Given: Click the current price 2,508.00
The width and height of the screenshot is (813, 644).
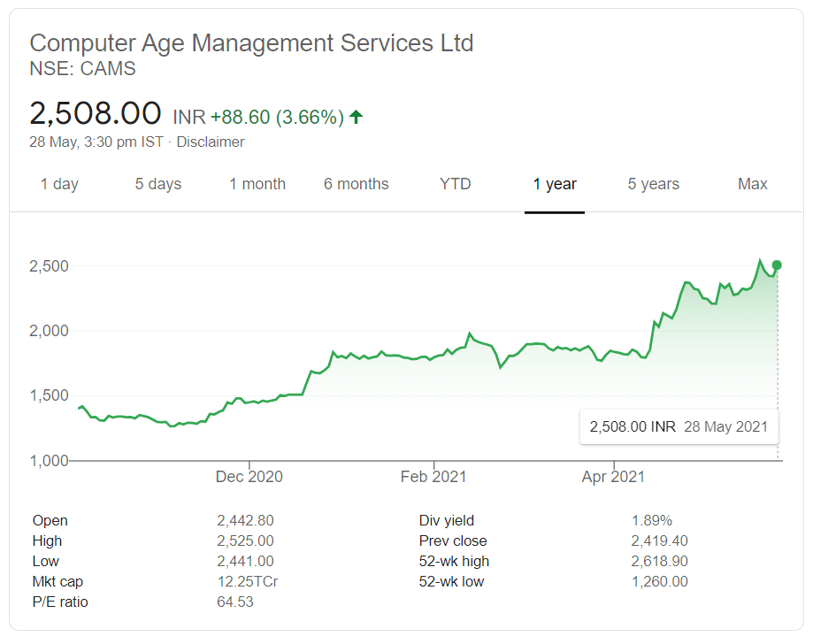Looking at the screenshot, I should click(x=96, y=113).
